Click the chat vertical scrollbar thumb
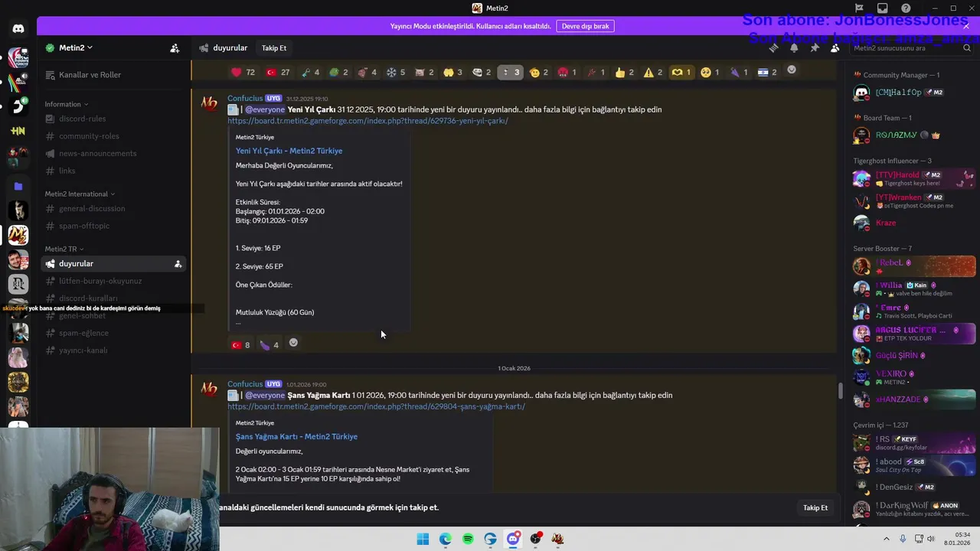This screenshot has height=551, width=980. point(840,390)
